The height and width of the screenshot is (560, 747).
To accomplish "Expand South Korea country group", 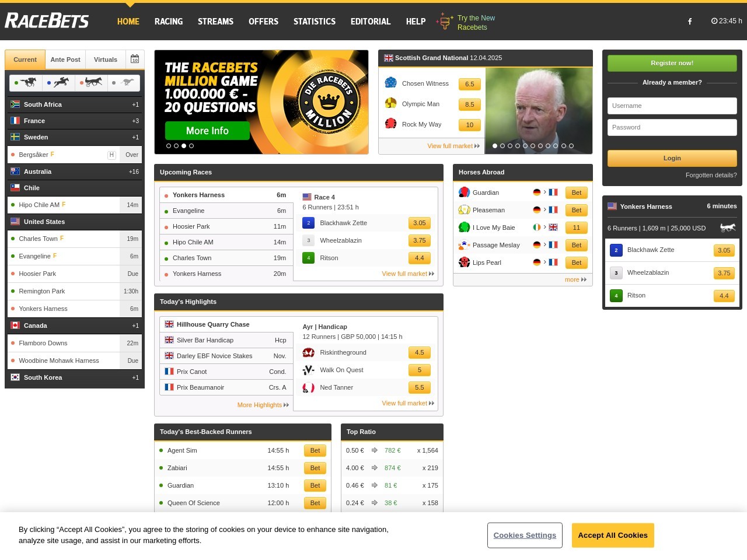I will click(75, 377).
